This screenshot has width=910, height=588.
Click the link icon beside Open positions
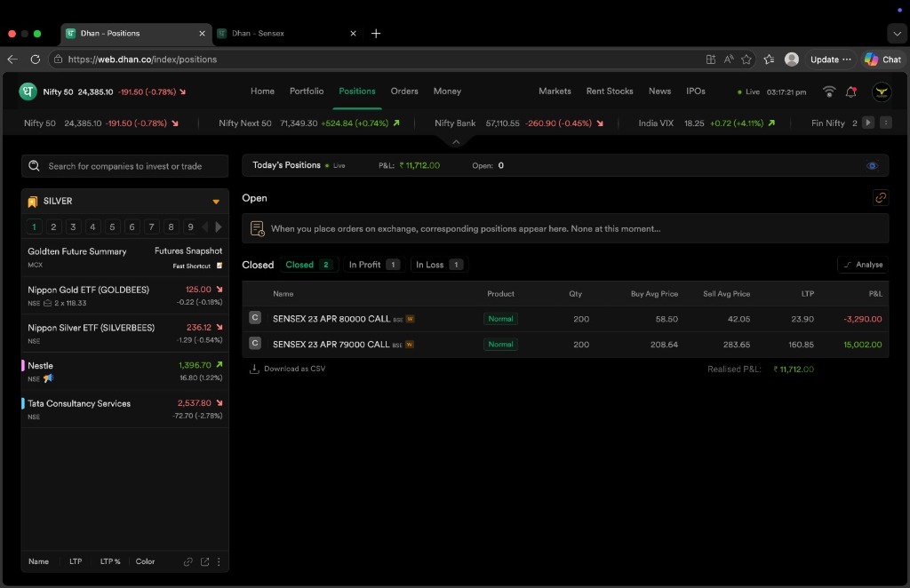881,198
